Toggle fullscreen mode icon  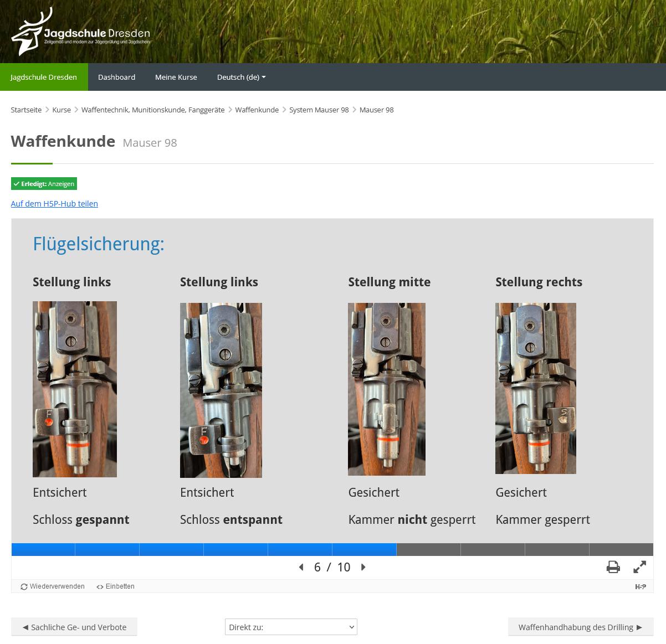[639, 567]
